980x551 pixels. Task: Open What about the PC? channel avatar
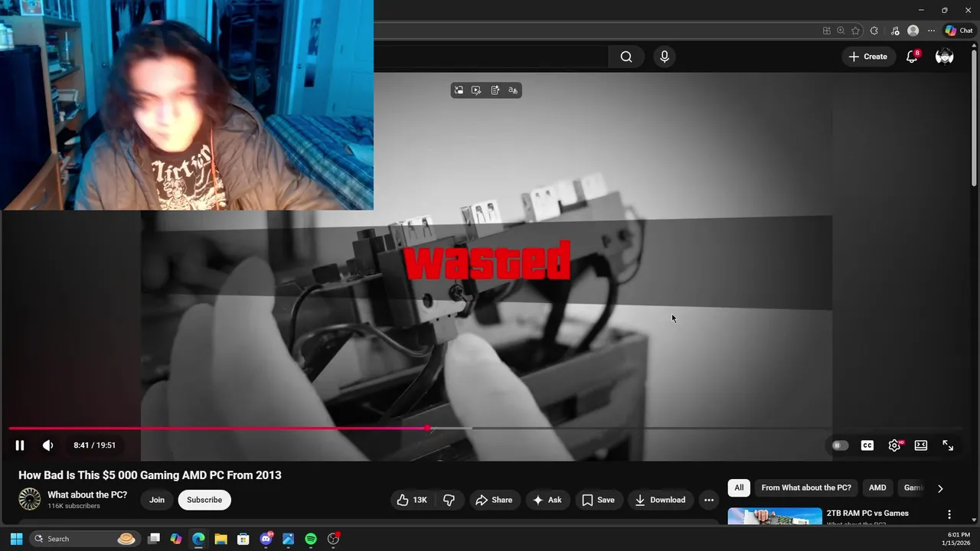[x=30, y=499]
